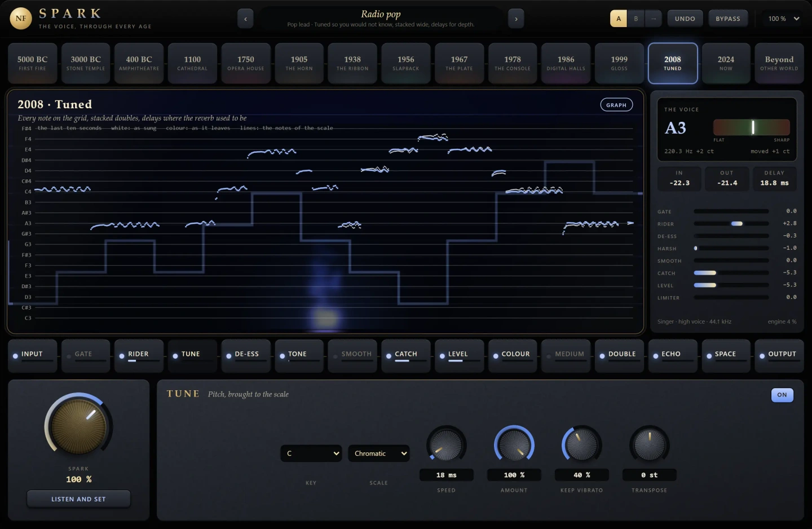The width and height of the screenshot is (812, 529).
Task: Click the RIDER meter bar
Action: tap(731, 224)
